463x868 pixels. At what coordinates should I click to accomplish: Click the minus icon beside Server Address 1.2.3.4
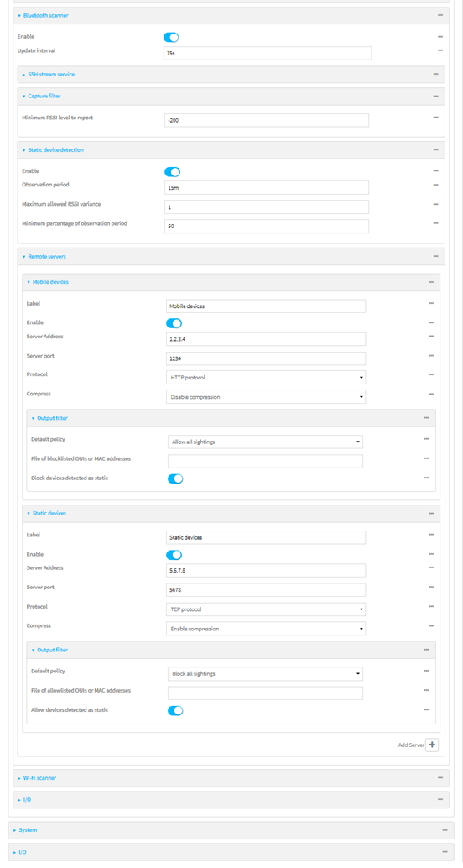tap(431, 337)
